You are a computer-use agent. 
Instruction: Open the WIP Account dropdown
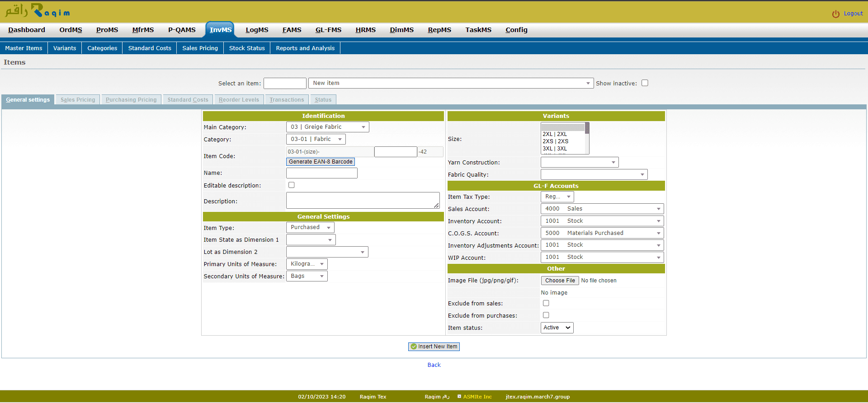click(602, 257)
